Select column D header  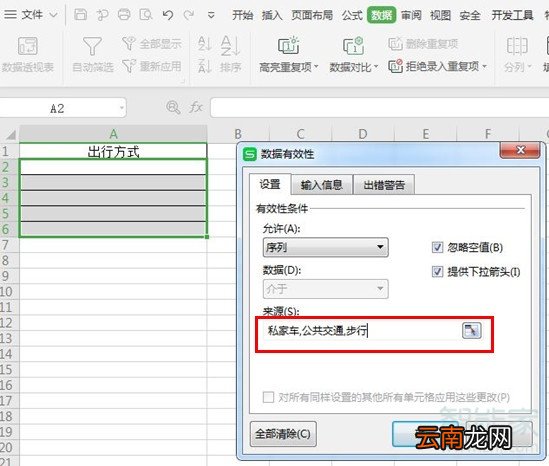363,134
